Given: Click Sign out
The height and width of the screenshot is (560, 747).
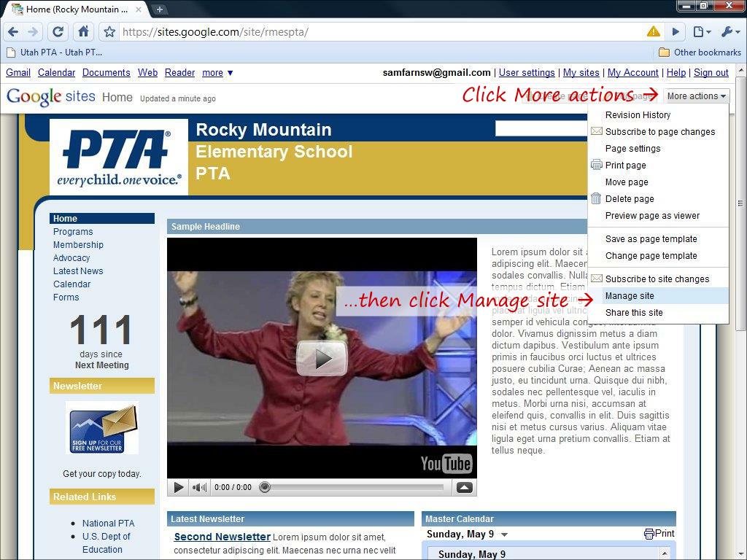Looking at the screenshot, I should (711, 72).
